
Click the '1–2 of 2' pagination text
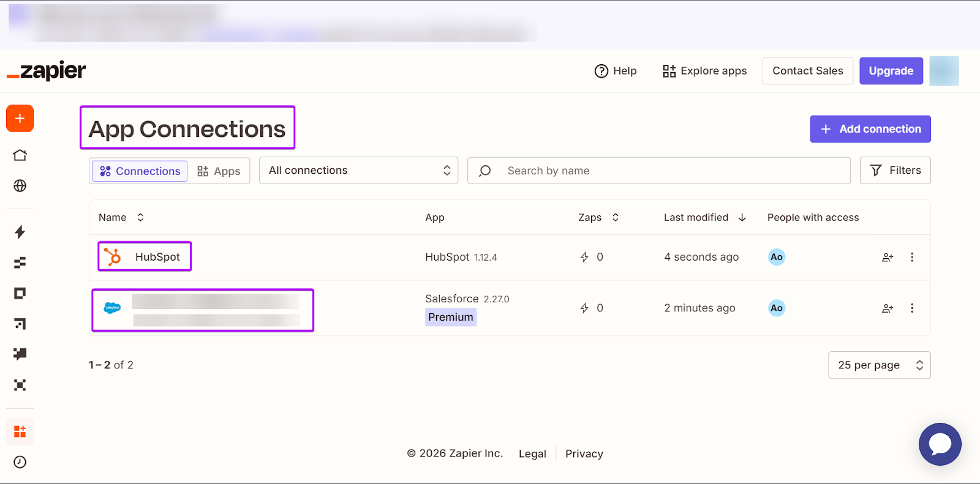point(111,365)
